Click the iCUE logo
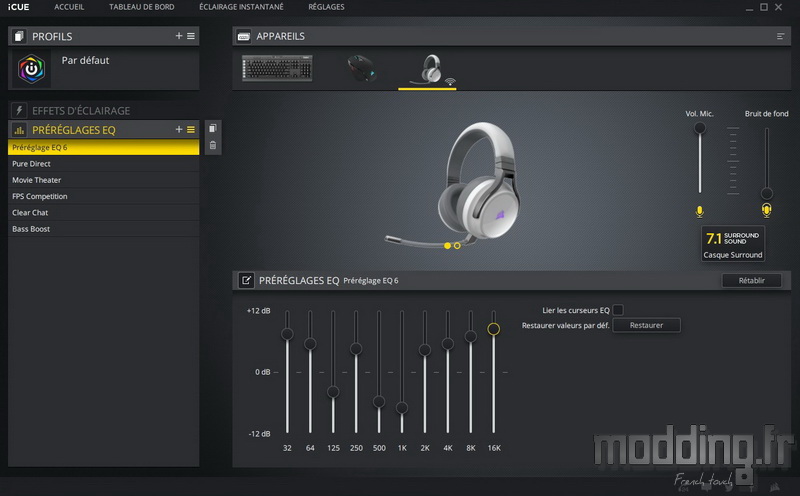The width and height of the screenshot is (800, 496). point(18,7)
